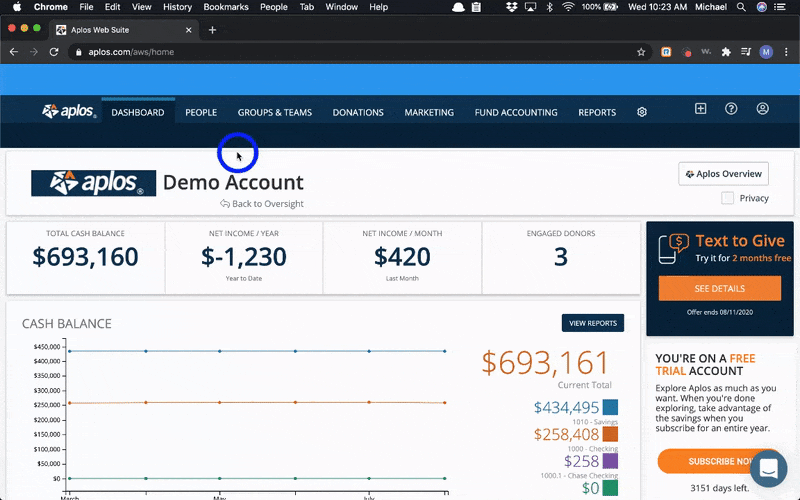
Task: Open the Marketing section
Action: 429,112
